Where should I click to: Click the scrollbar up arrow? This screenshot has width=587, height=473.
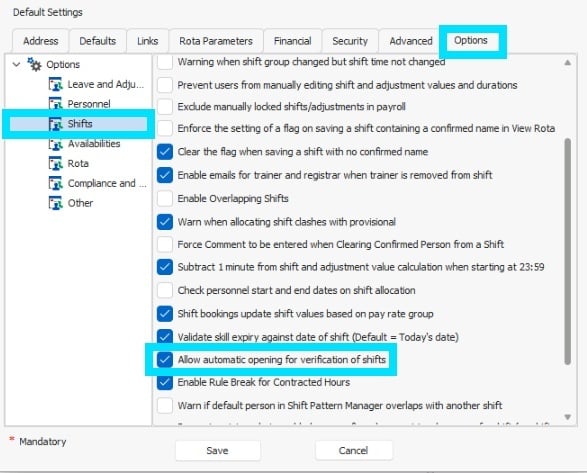[568, 63]
